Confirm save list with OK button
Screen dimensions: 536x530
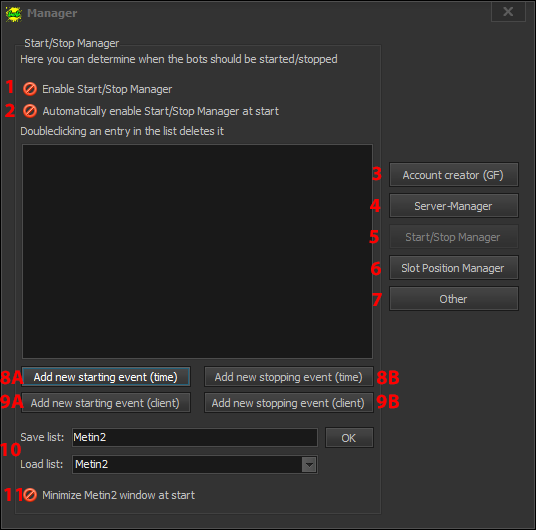click(x=349, y=438)
